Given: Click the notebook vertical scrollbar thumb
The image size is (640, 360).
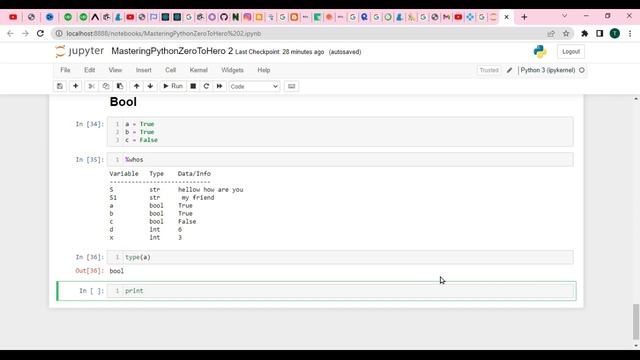Looking at the screenshot, I should [636, 322].
